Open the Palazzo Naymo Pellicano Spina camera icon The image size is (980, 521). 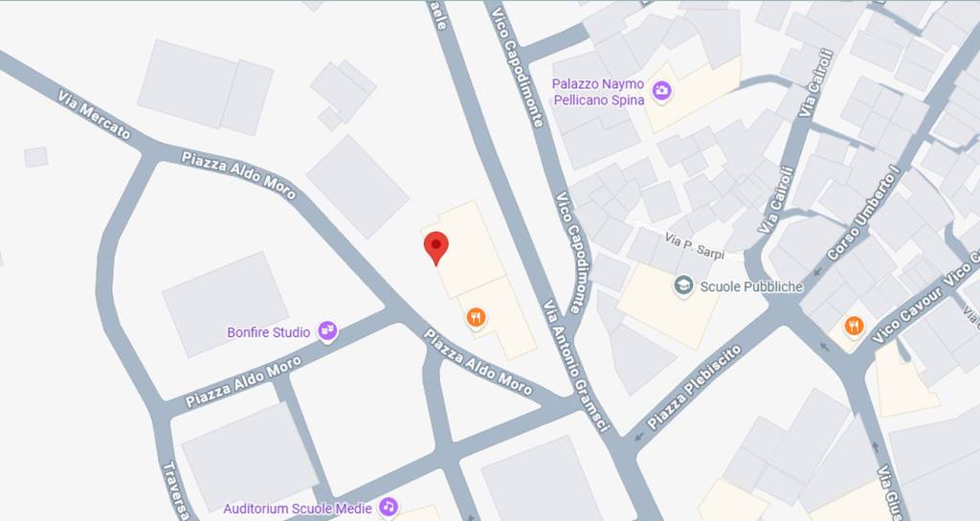click(x=662, y=91)
